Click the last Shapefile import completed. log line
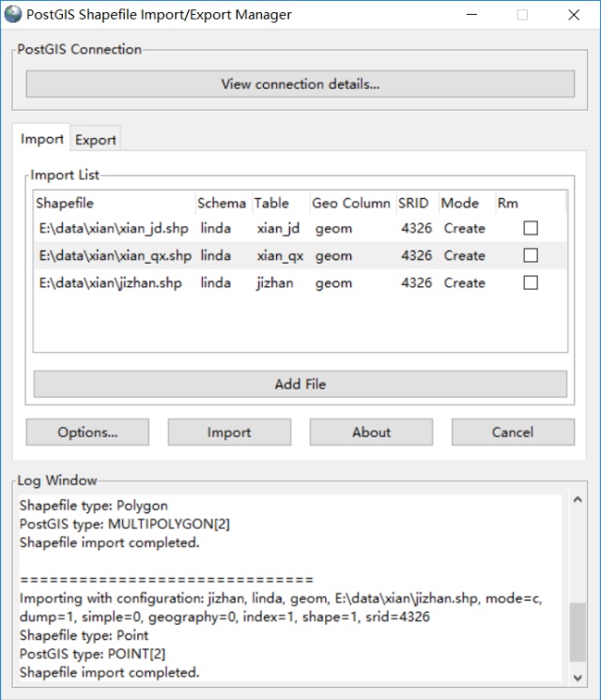 (110, 673)
